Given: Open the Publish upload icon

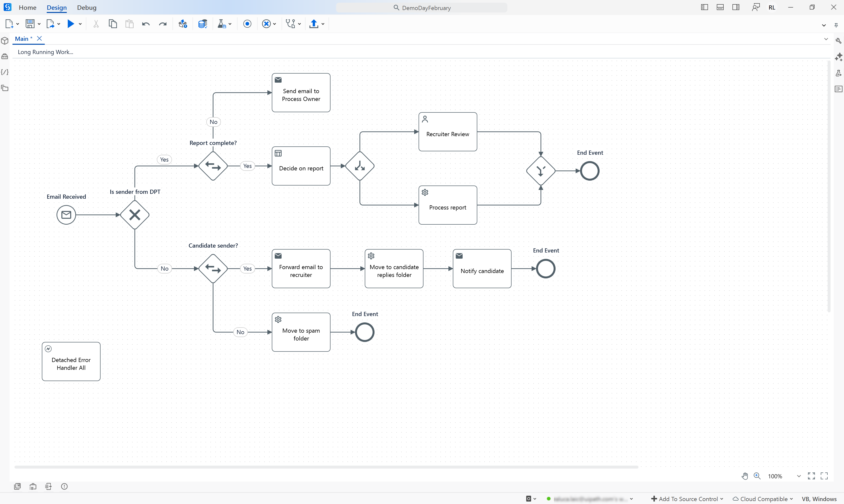Looking at the screenshot, I should point(314,24).
